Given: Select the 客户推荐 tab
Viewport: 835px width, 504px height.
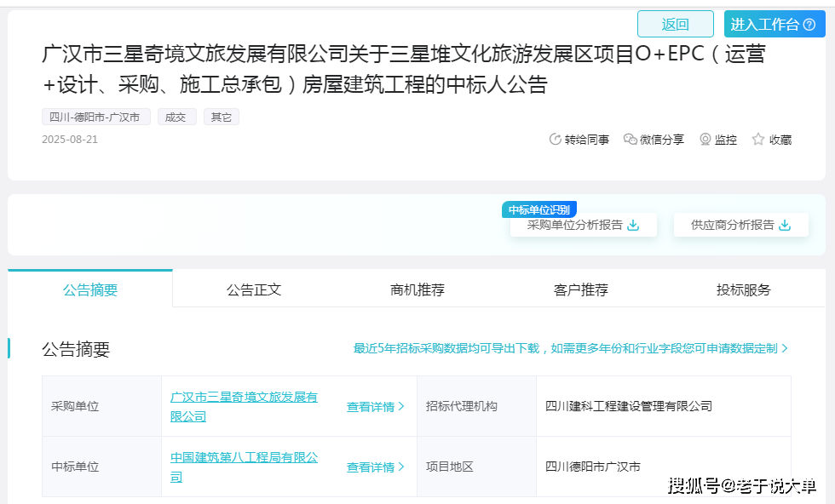Looking at the screenshot, I should click(x=581, y=289).
